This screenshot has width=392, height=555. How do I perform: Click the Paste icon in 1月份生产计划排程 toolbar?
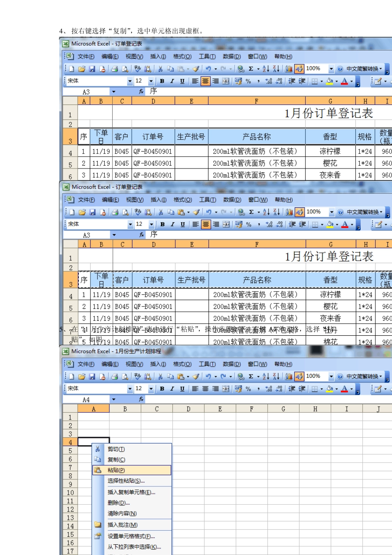[181, 376]
